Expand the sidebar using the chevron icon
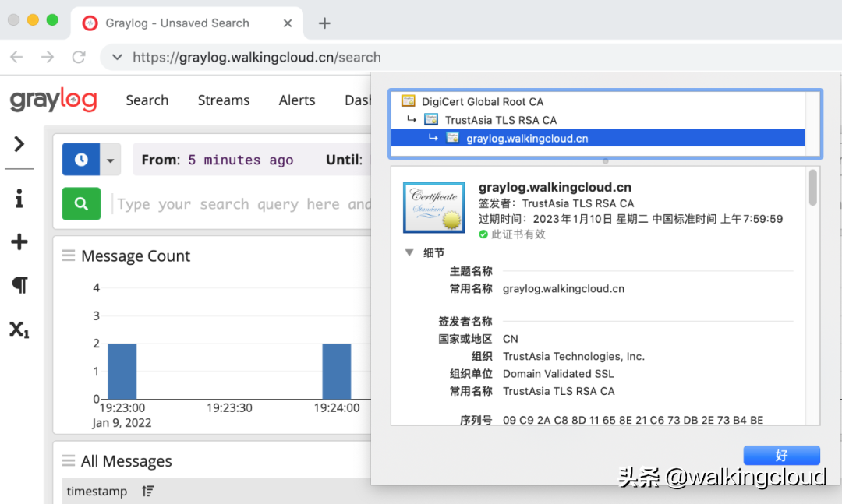Viewport: 842px width, 504px height. [x=19, y=144]
